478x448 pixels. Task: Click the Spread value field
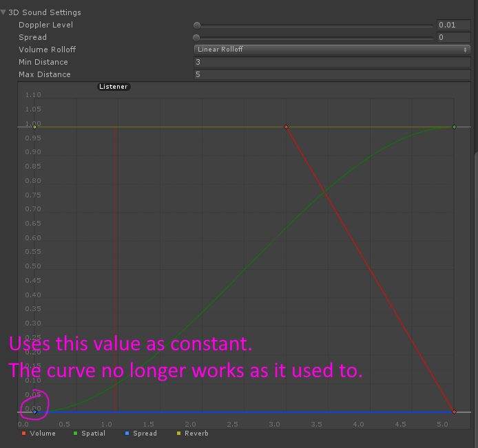453,37
